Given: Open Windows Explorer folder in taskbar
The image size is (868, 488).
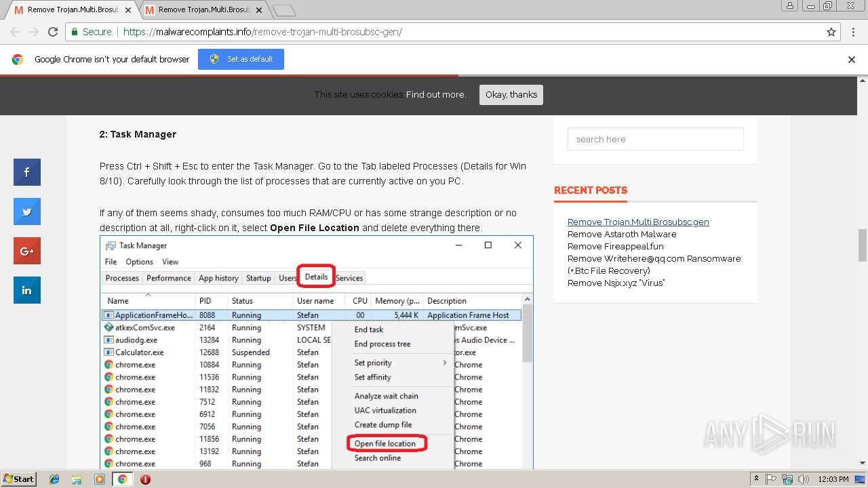Looking at the screenshot, I should 77,479.
